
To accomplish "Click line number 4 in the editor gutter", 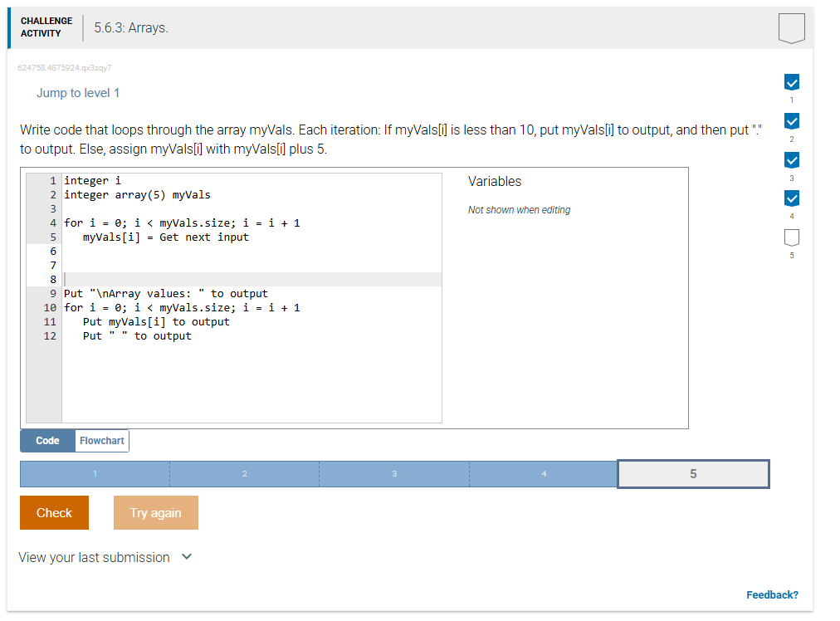I will 52,222.
